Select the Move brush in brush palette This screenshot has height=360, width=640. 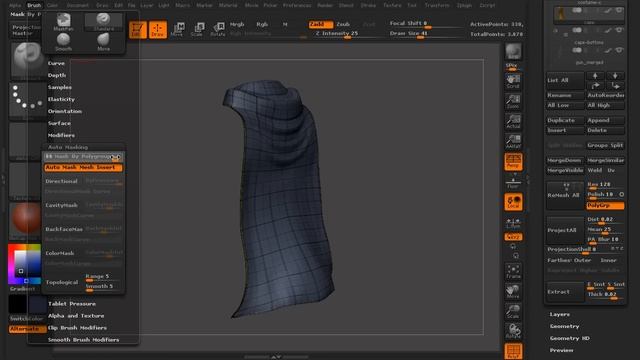click(103, 42)
